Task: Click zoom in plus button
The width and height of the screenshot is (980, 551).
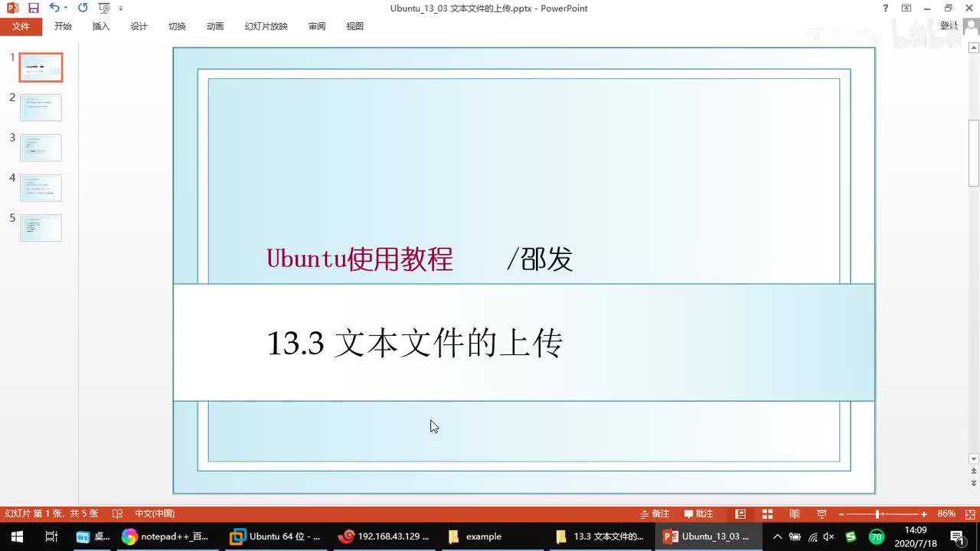Action: tap(924, 514)
